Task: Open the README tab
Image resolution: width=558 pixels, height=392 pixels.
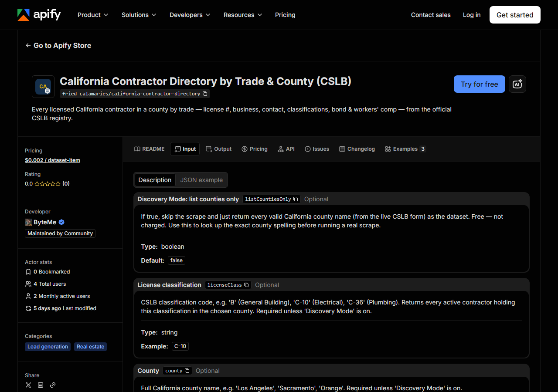Action: tap(150, 149)
